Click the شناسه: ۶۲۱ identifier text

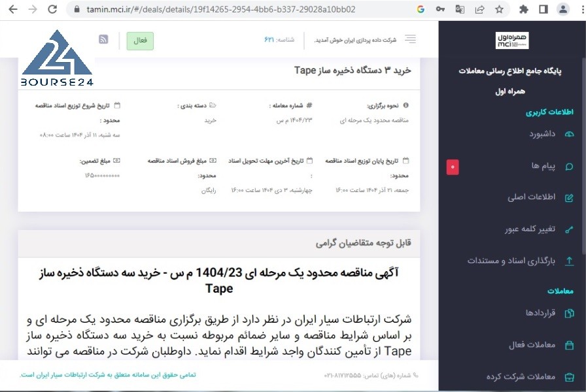(x=279, y=40)
